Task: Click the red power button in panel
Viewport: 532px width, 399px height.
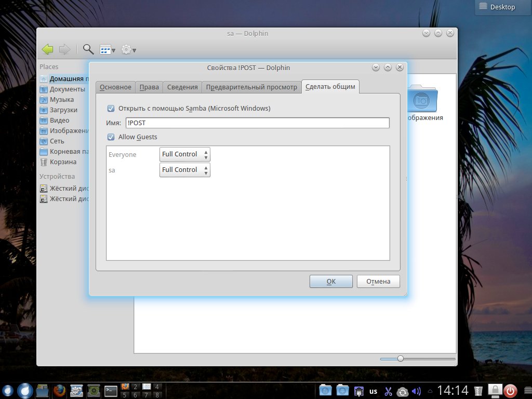Action: click(511, 391)
